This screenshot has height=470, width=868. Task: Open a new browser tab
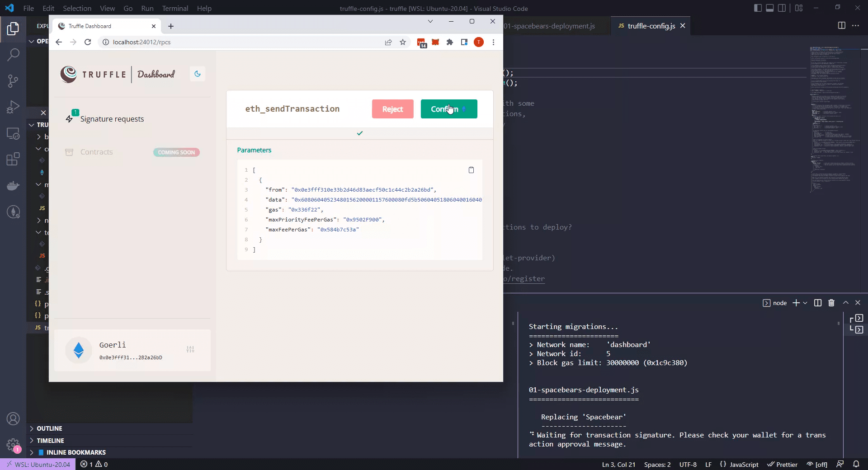tap(171, 26)
